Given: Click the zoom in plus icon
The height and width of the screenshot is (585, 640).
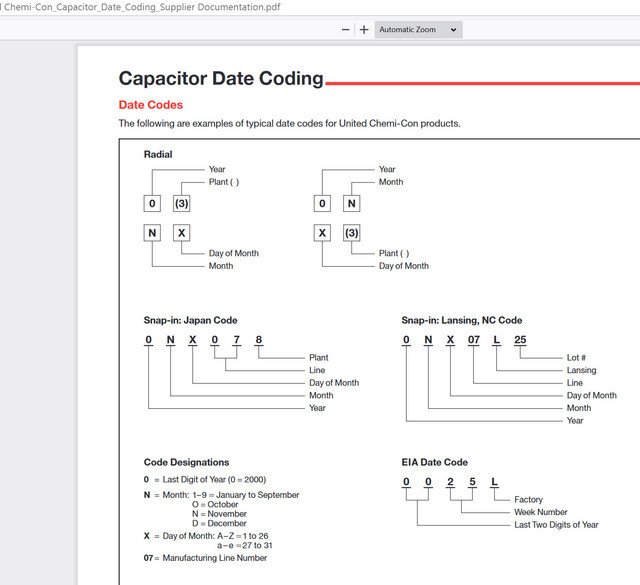Looking at the screenshot, I should coord(364,30).
